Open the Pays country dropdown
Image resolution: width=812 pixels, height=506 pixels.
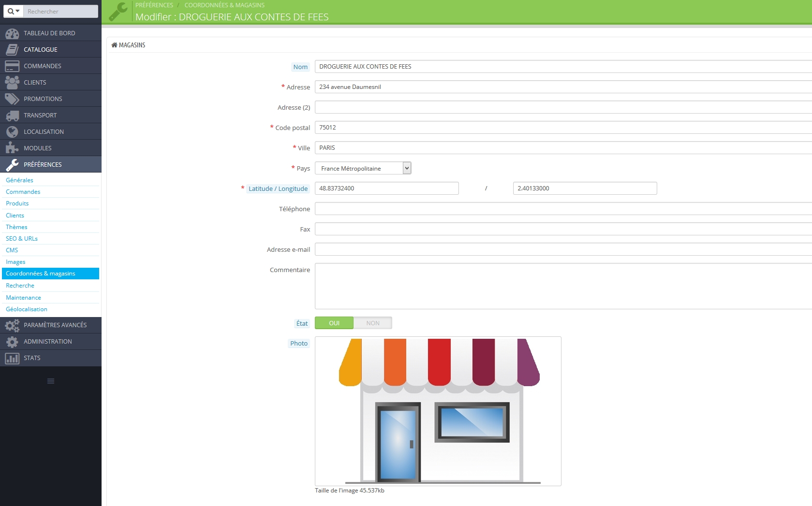pos(363,168)
